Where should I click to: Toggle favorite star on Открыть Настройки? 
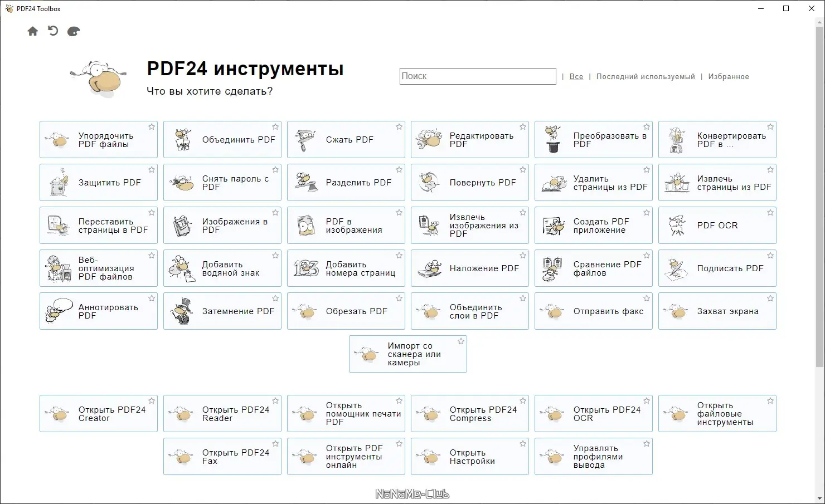pos(523,444)
